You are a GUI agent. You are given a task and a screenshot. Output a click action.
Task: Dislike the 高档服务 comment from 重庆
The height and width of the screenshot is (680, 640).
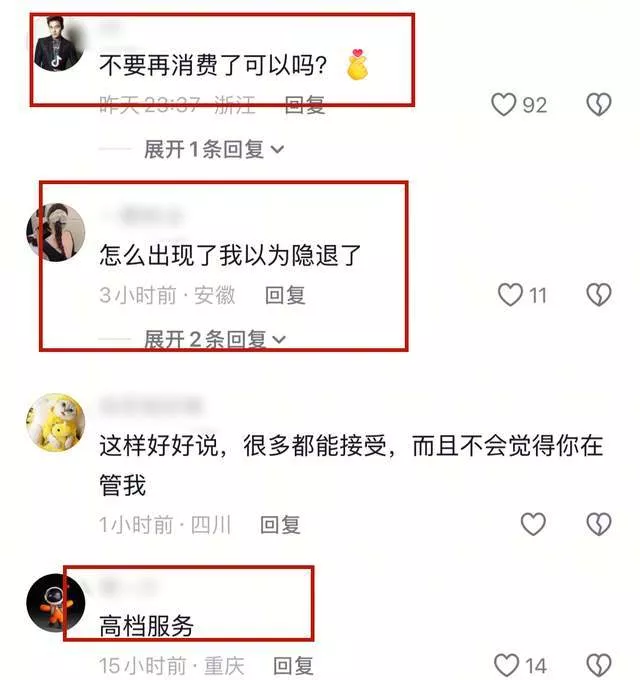[599, 665]
